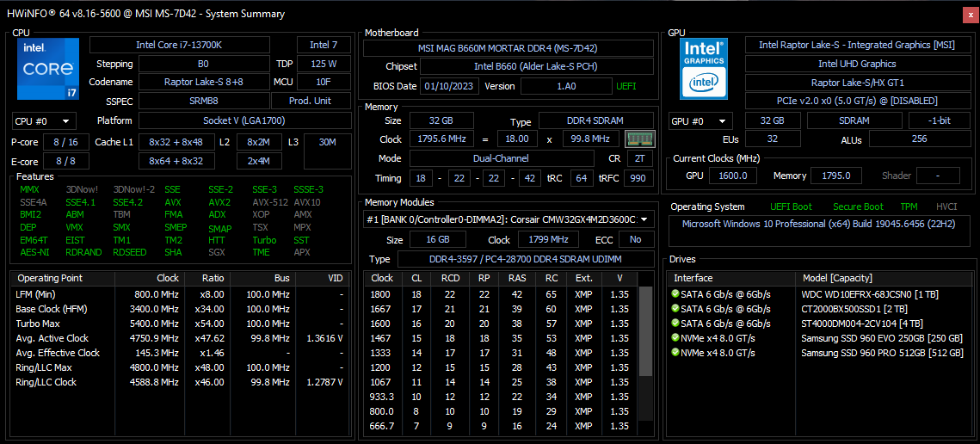
Task: Click the AVX-512 feature label
Action: click(270, 202)
